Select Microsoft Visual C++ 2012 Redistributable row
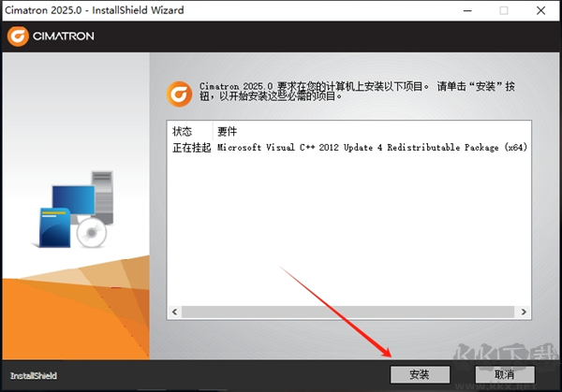Viewport: 562px width, 392px height. pyautogui.click(x=349, y=148)
